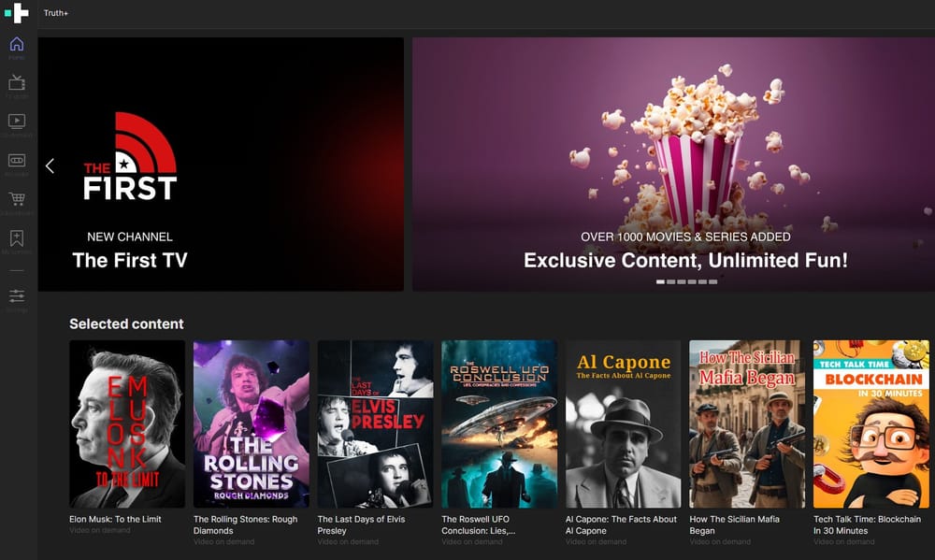Open the Rolling Stones Rough Diamonds poster
The image size is (935, 560).
click(251, 424)
